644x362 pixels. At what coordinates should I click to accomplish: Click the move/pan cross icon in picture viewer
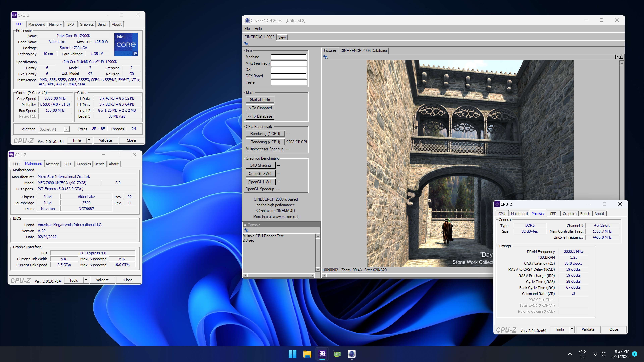pyautogui.click(x=615, y=57)
